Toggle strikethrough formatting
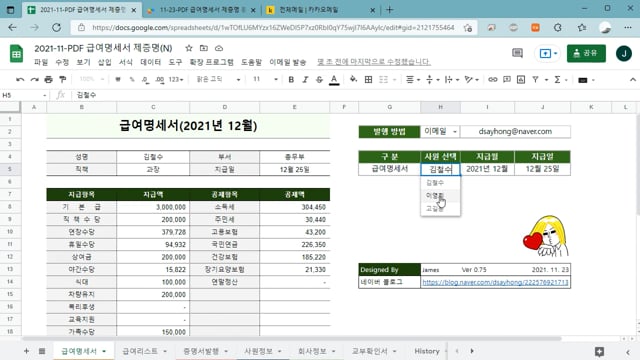This screenshot has width=640, height=360. [x=319, y=80]
